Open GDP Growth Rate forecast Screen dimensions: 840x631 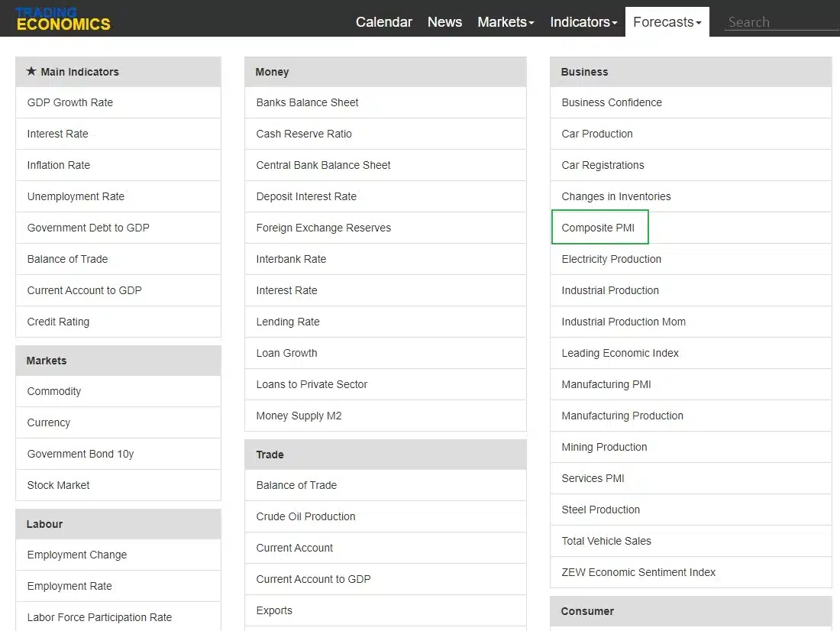pos(70,102)
